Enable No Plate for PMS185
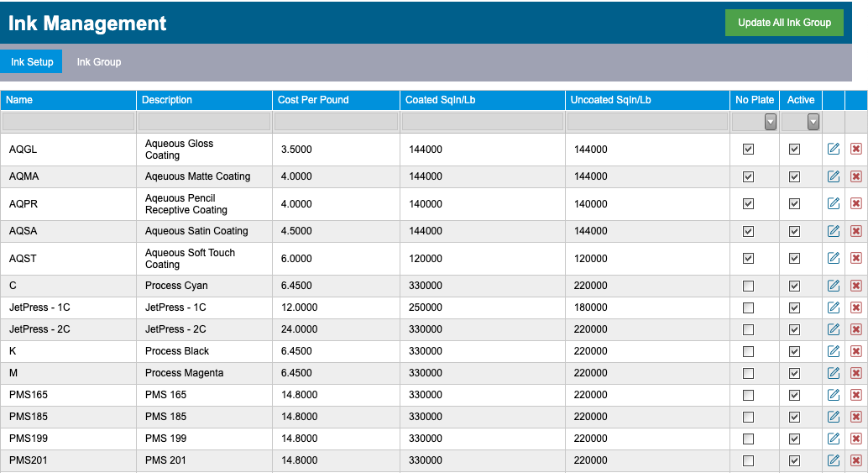The height and width of the screenshot is (473, 868). tap(749, 417)
